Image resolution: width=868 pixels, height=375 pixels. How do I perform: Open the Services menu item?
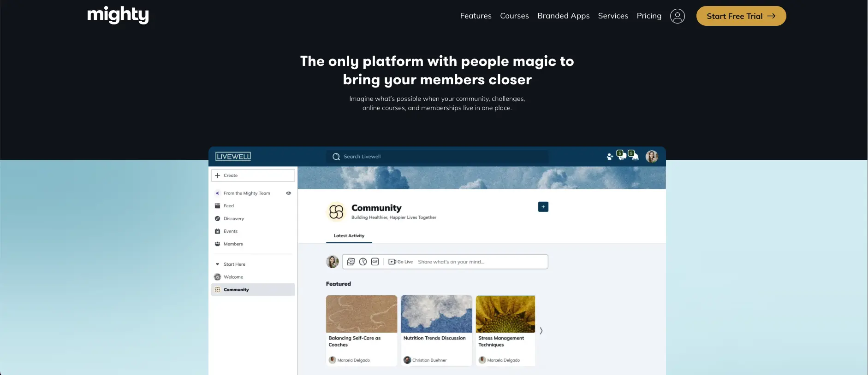point(613,16)
